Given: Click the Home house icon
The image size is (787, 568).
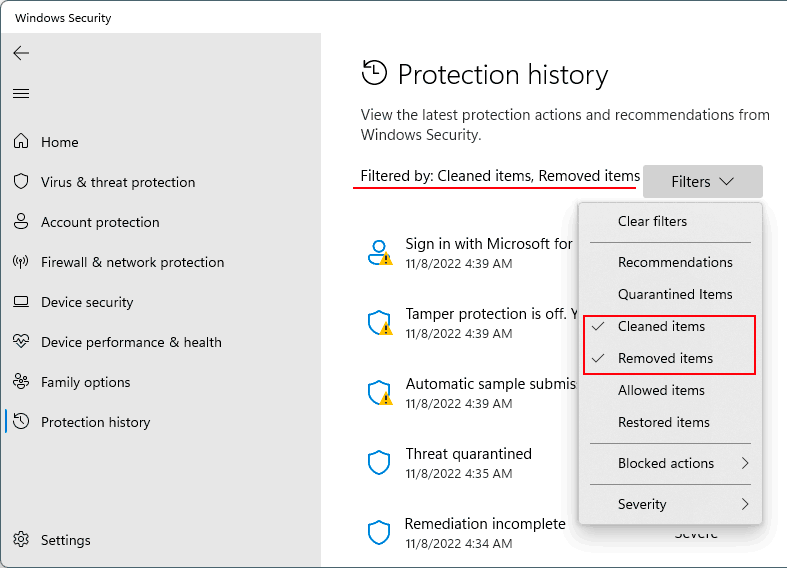Looking at the screenshot, I should click(21, 141).
